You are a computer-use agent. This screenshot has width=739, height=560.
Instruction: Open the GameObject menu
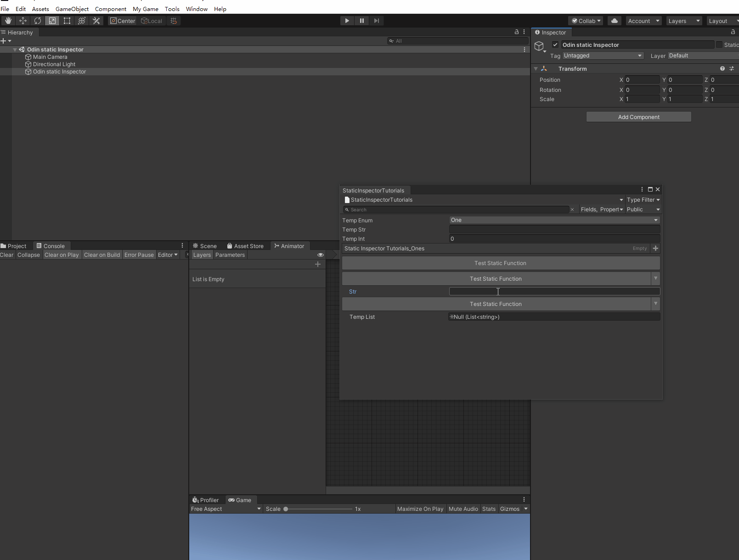click(x=72, y=9)
